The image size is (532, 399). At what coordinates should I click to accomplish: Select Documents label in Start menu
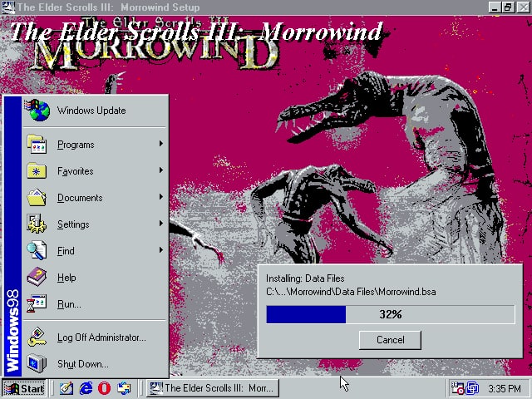[80, 198]
